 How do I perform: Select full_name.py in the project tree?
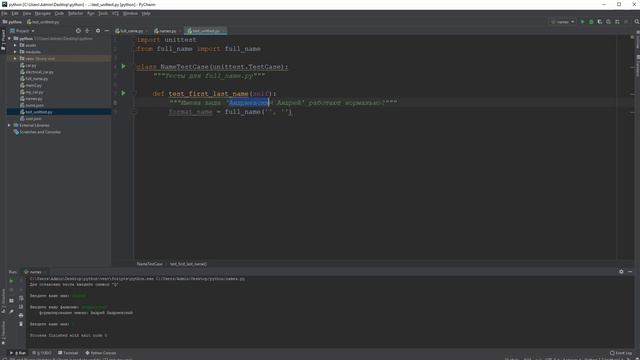pos(34,78)
